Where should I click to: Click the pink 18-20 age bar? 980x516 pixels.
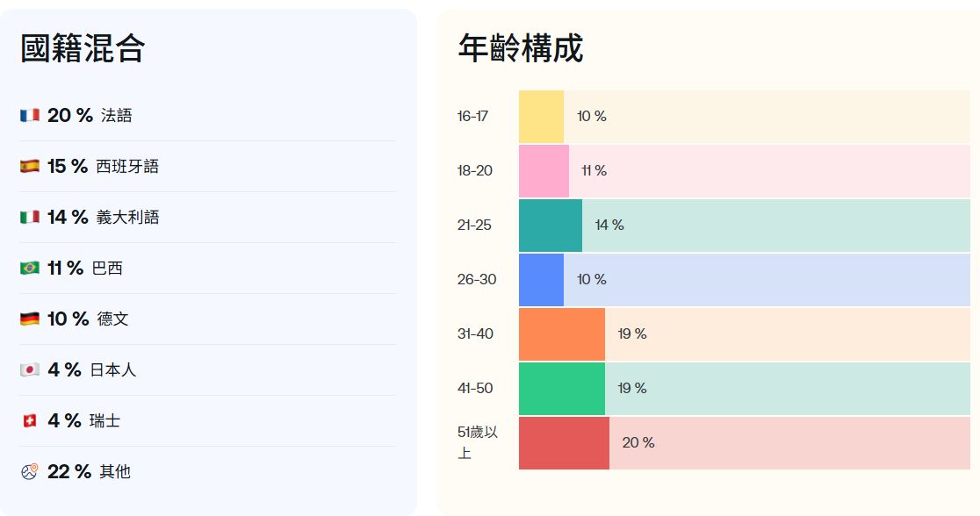544,171
